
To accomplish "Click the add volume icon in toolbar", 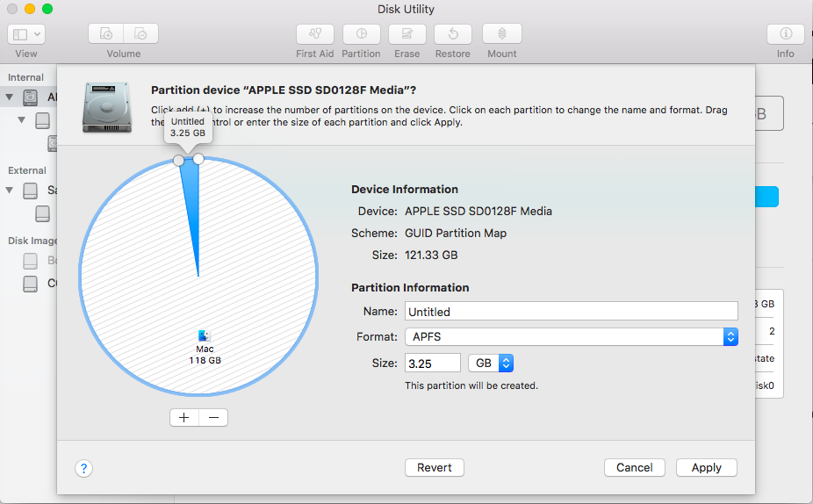I will tap(105, 33).
